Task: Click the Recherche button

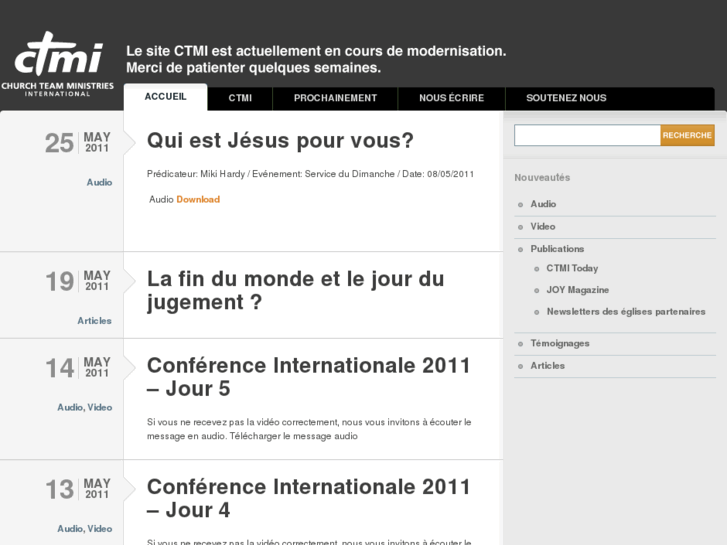Action: [687, 135]
